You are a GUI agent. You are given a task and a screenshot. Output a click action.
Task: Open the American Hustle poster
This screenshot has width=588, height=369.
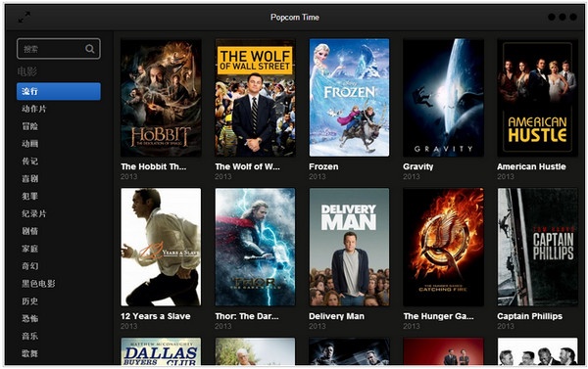537,98
